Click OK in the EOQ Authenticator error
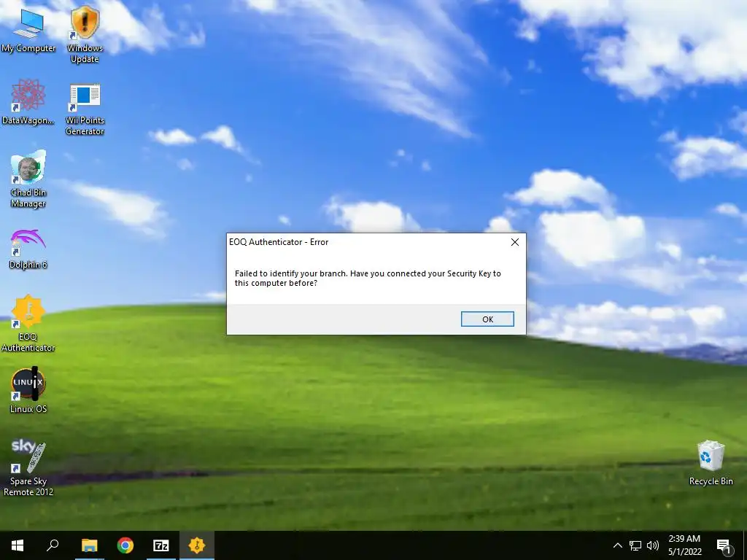The image size is (747, 560). point(487,319)
